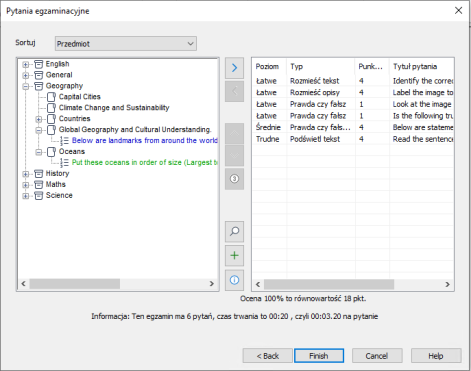
Task: Expand the Maths subject node
Action: coord(26,185)
